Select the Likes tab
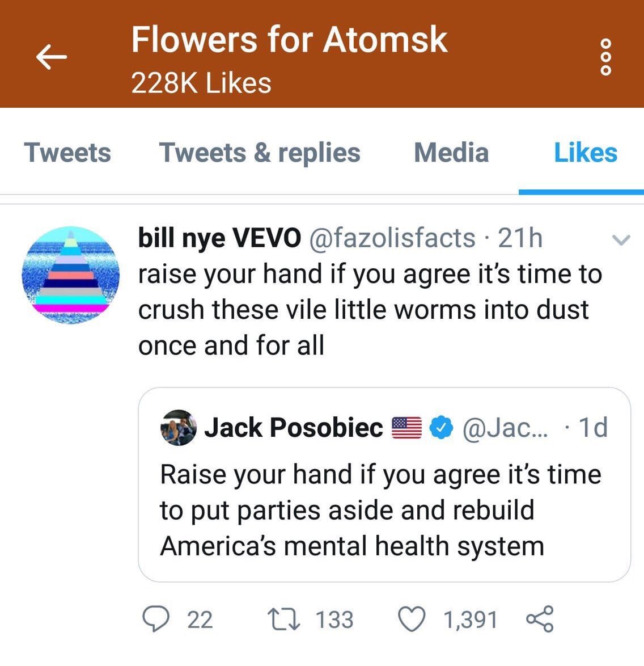This screenshot has width=644, height=666. pyautogui.click(x=586, y=153)
